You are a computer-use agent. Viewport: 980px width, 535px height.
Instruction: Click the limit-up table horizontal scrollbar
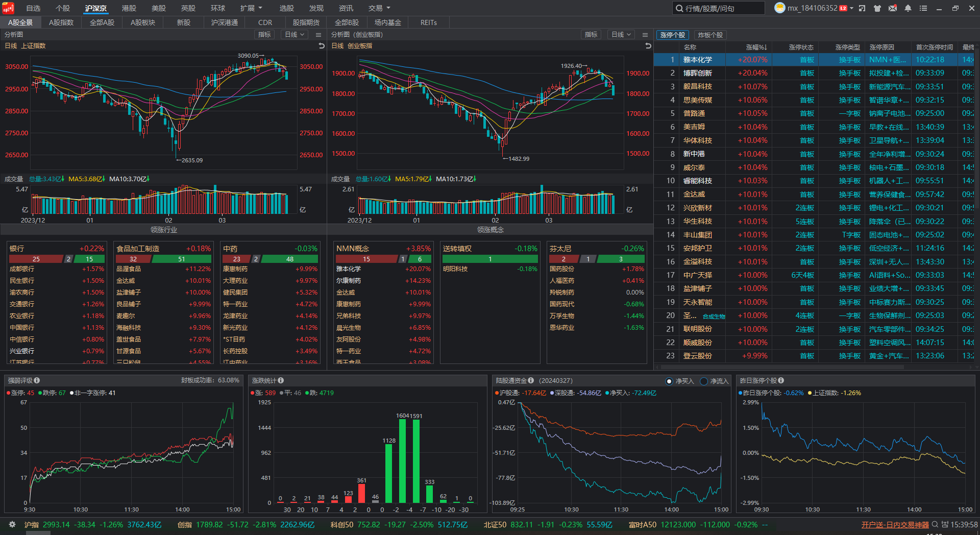click(782, 367)
